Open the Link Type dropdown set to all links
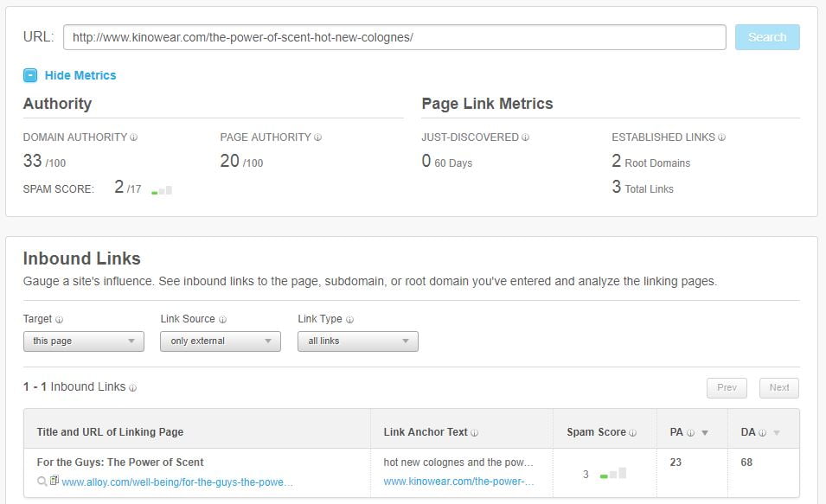Image resolution: width=826 pixels, height=504 pixels. click(x=358, y=341)
